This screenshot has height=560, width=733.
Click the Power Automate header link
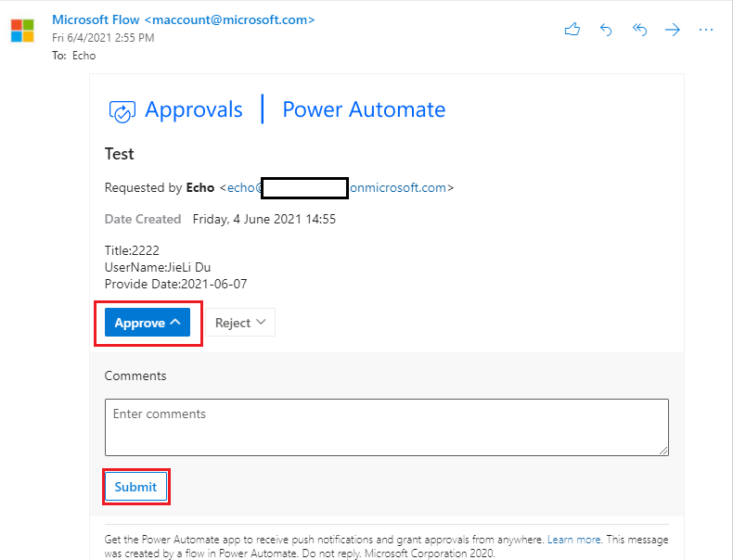364,109
